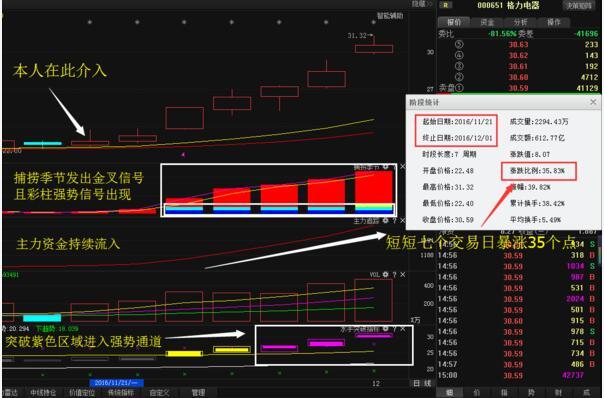Click 收盘价格:30.59 in statistics dialog
This screenshot has height=398, width=604.
448,220
